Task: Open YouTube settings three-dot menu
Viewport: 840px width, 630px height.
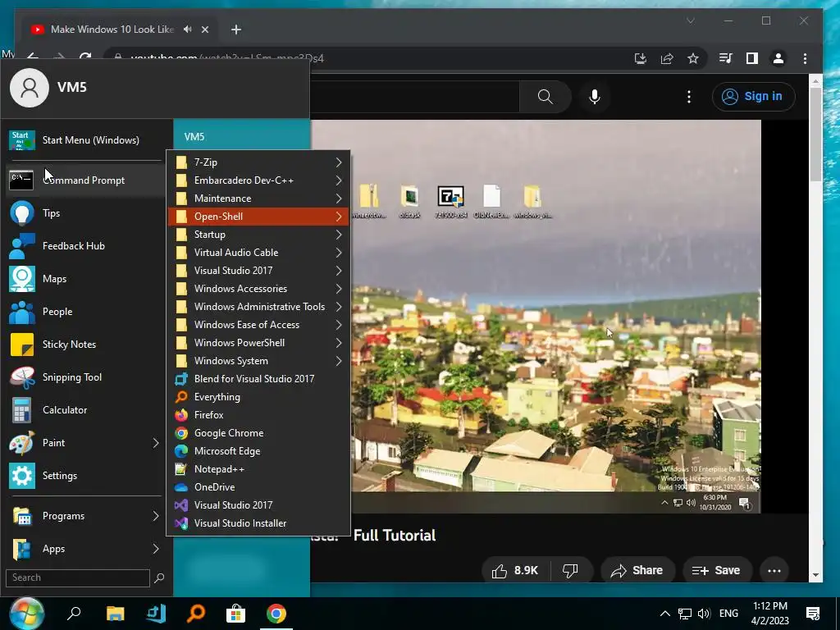Action: click(689, 97)
